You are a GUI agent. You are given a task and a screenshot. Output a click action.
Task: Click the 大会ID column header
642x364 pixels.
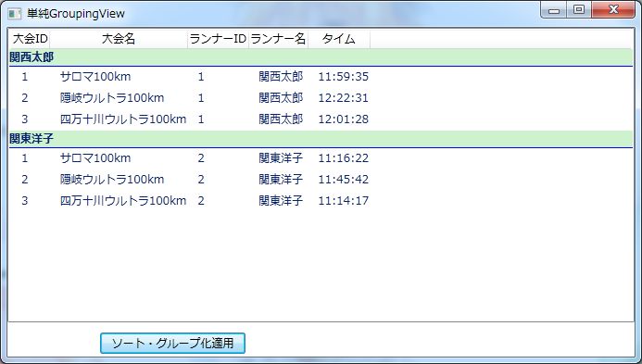coord(30,39)
